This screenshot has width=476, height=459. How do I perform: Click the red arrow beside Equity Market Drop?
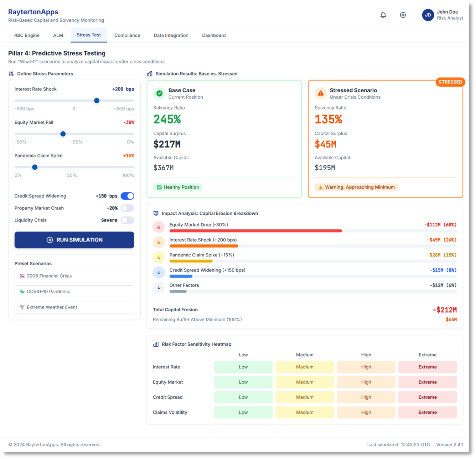(x=159, y=227)
